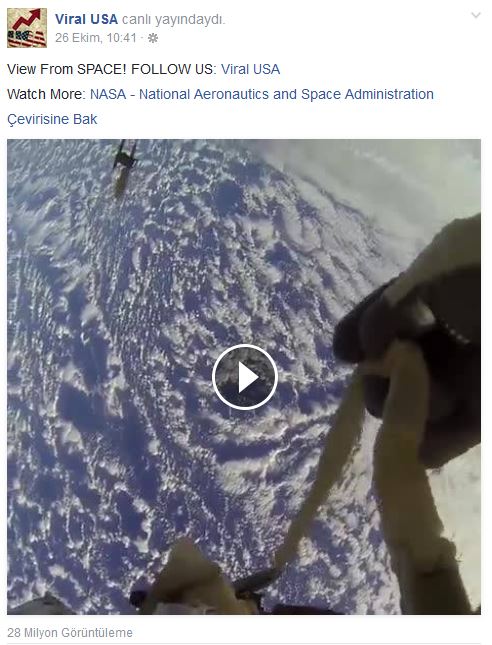Follow the Viral USA link in post text
The width and height of the screenshot is (492, 645).
[x=251, y=69]
